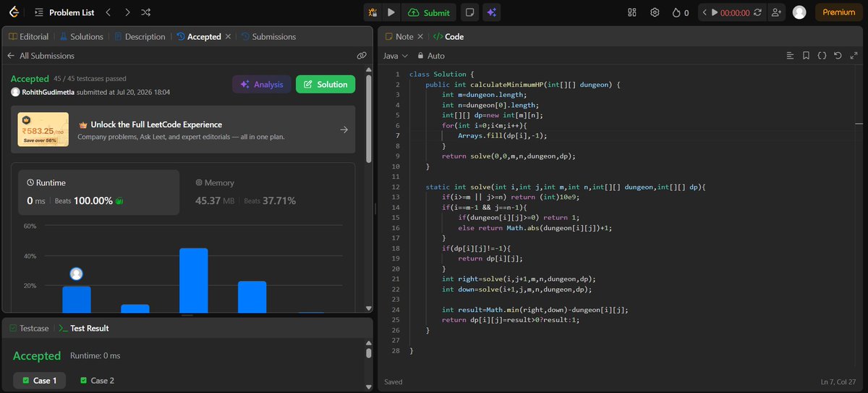Click the green Solution button
This screenshot has height=393, width=868.
[325, 84]
